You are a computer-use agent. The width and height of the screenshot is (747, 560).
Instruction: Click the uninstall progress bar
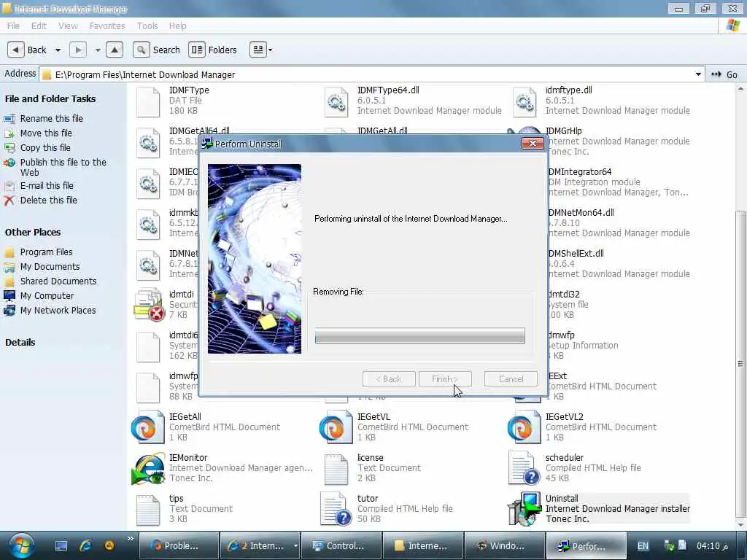419,335
